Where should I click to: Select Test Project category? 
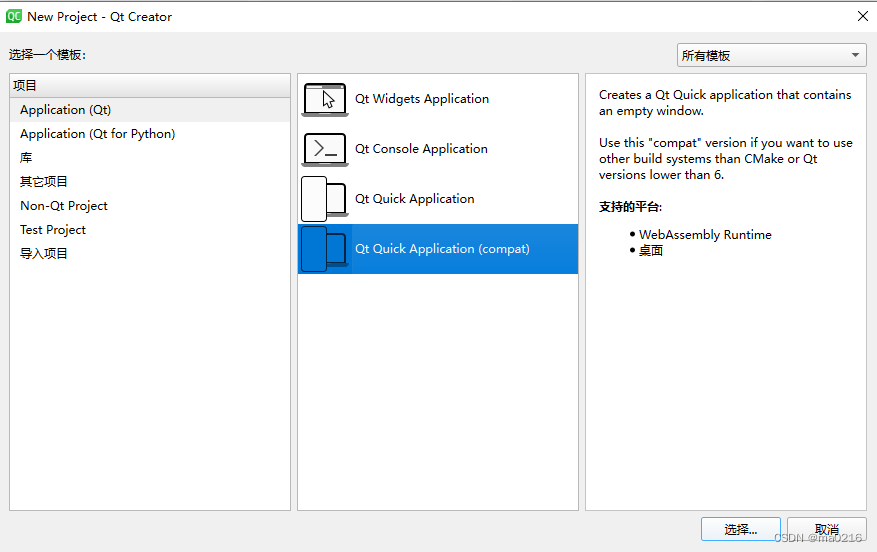coord(150,230)
